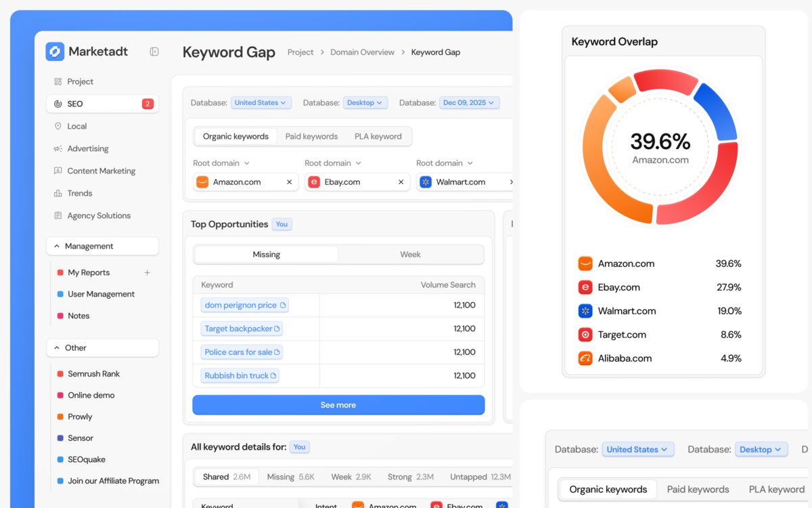The image size is (812, 508).
Task: Click the red SEO notification badge
Action: 148,104
